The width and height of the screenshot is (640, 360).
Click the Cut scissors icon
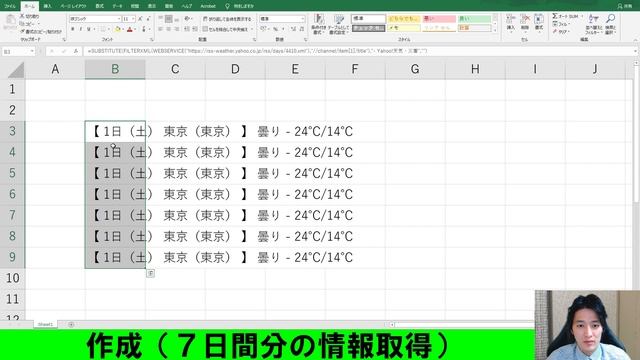coord(22,16)
